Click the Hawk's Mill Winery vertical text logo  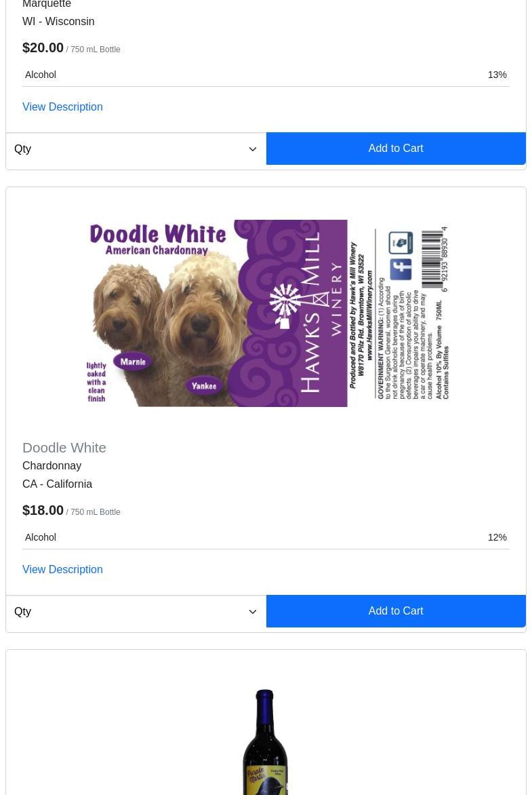[x=322, y=313]
